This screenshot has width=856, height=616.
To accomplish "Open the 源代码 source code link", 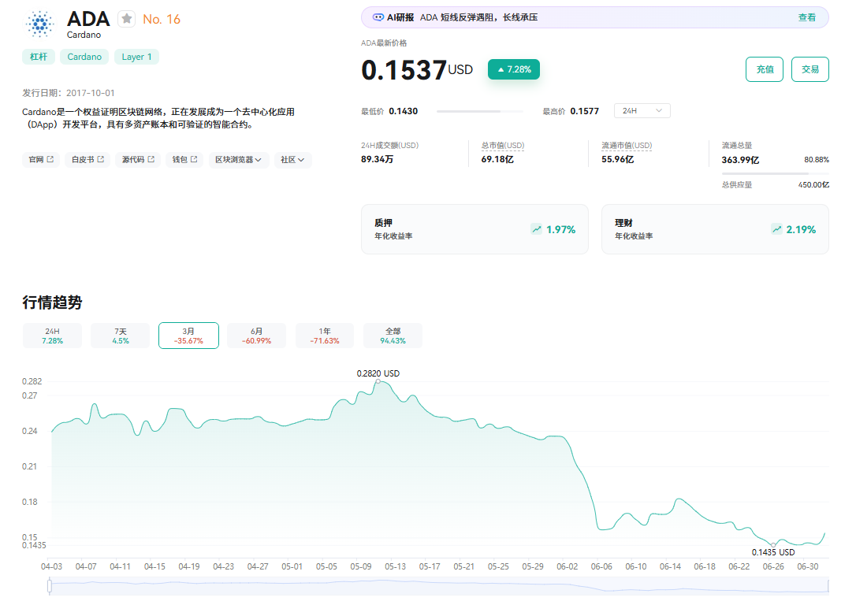I will pyautogui.click(x=138, y=160).
